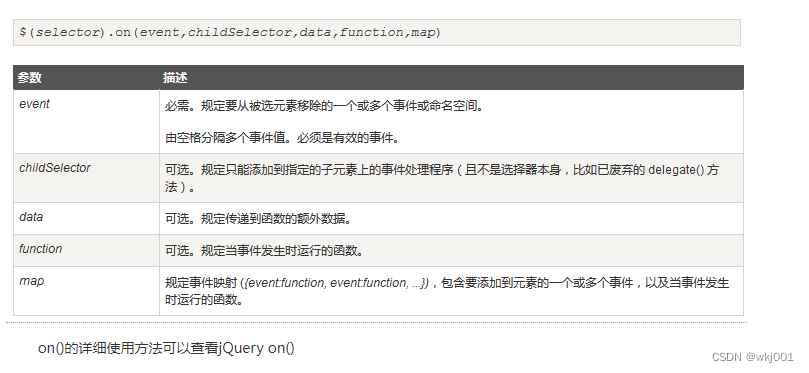Image resolution: width=809 pixels, height=373 pixels.
Task: Click the event description starting with 必需
Action: coord(324,107)
